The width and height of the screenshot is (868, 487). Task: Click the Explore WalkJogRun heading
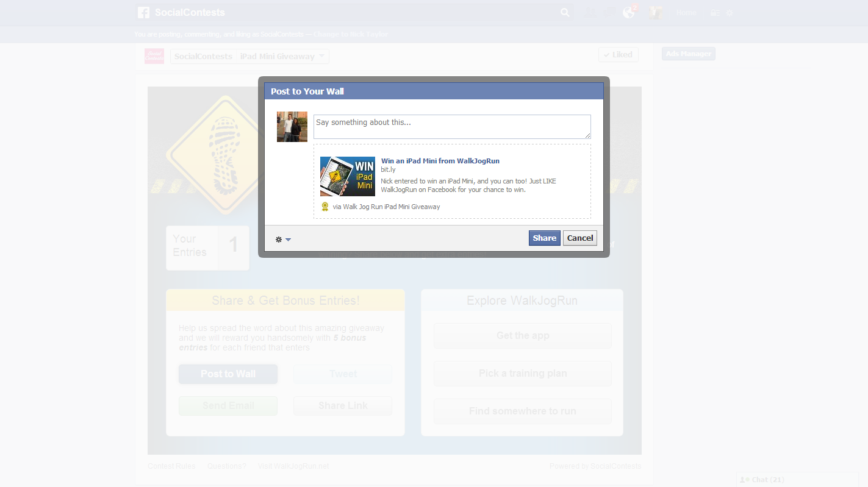pos(522,300)
